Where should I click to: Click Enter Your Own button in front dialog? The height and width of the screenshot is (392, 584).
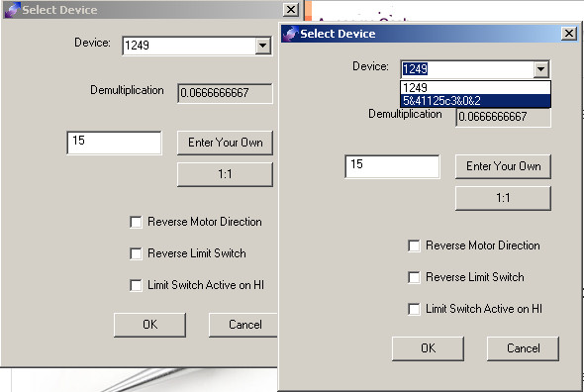click(x=503, y=166)
